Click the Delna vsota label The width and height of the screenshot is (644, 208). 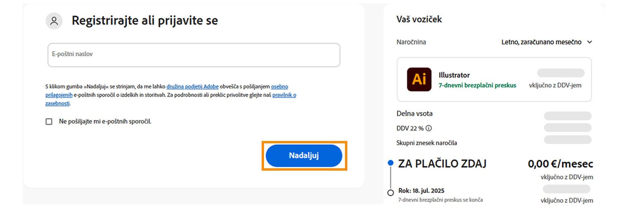pyautogui.click(x=414, y=114)
